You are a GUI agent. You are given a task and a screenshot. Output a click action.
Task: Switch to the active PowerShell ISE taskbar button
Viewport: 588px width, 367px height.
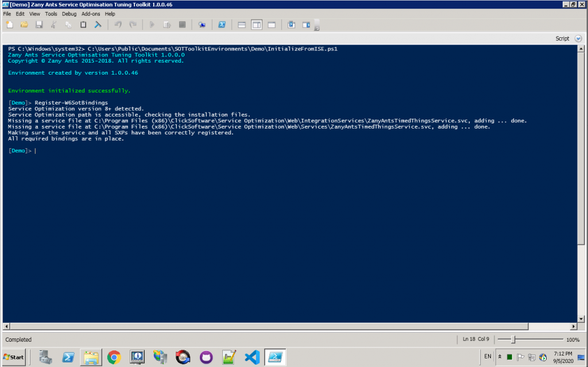[x=275, y=357]
